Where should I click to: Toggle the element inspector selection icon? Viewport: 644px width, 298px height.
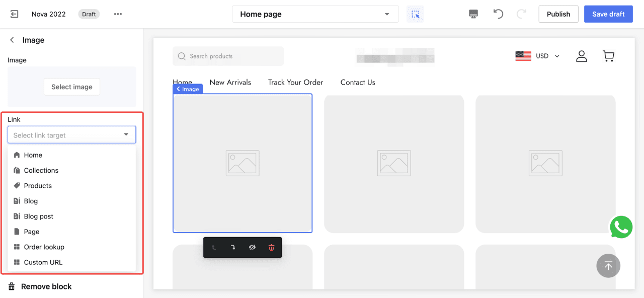point(415,14)
